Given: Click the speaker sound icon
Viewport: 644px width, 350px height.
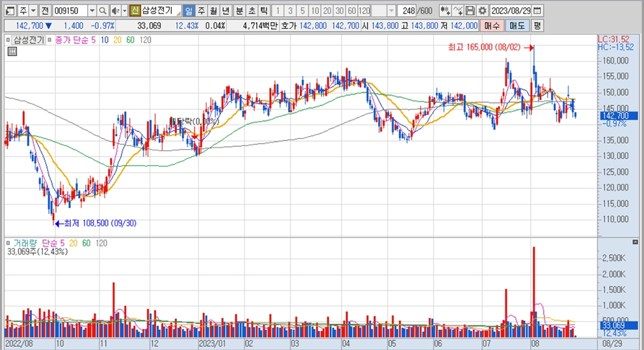Looking at the screenshot, I should tap(115, 11).
